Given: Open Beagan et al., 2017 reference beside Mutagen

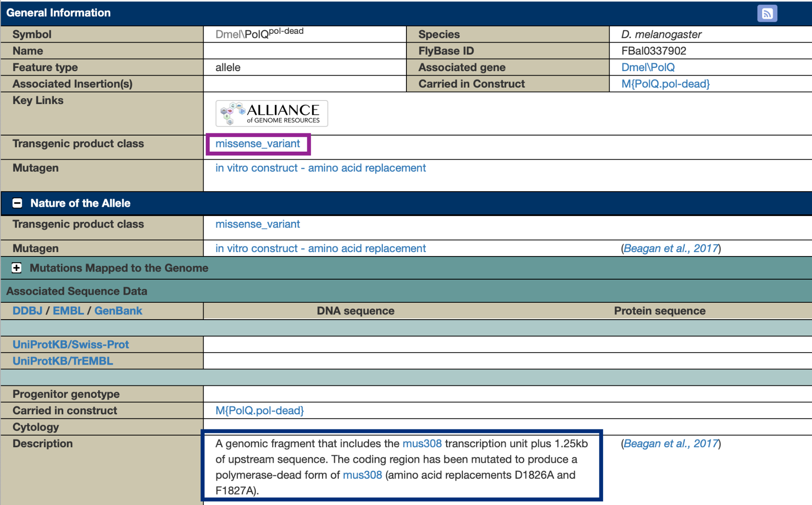Looking at the screenshot, I should (671, 248).
